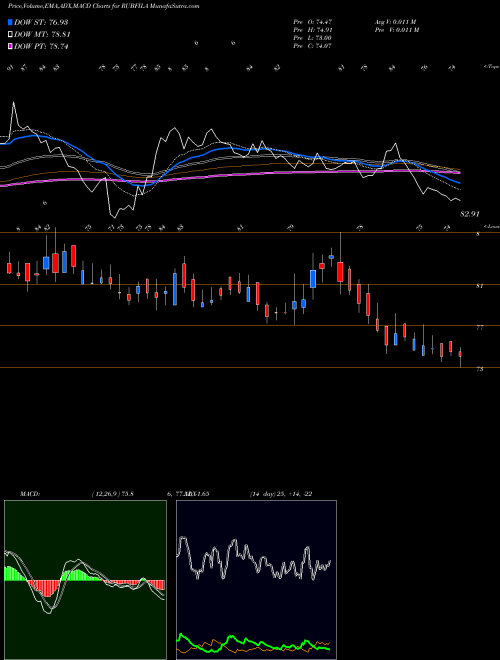Click the '(12,26,9) 75.8' MACD parameters text
Screen dimensions: 500x660
coord(112,494)
